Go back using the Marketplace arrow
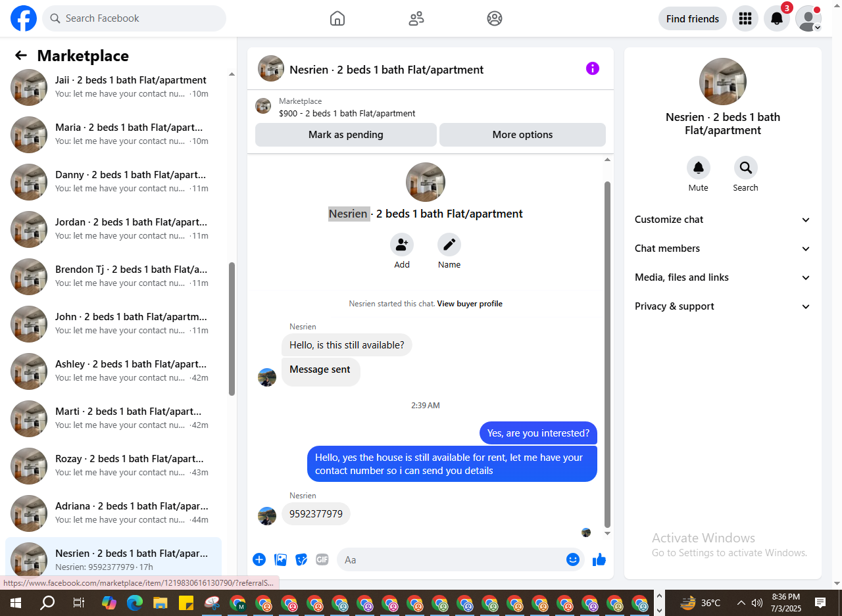Image resolution: width=842 pixels, height=616 pixels. (x=21, y=56)
